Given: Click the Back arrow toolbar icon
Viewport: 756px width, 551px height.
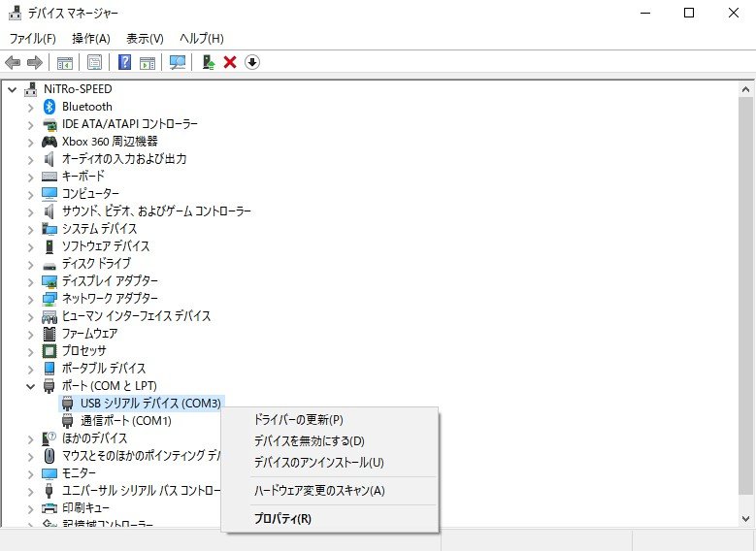Looking at the screenshot, I should 13,62.
